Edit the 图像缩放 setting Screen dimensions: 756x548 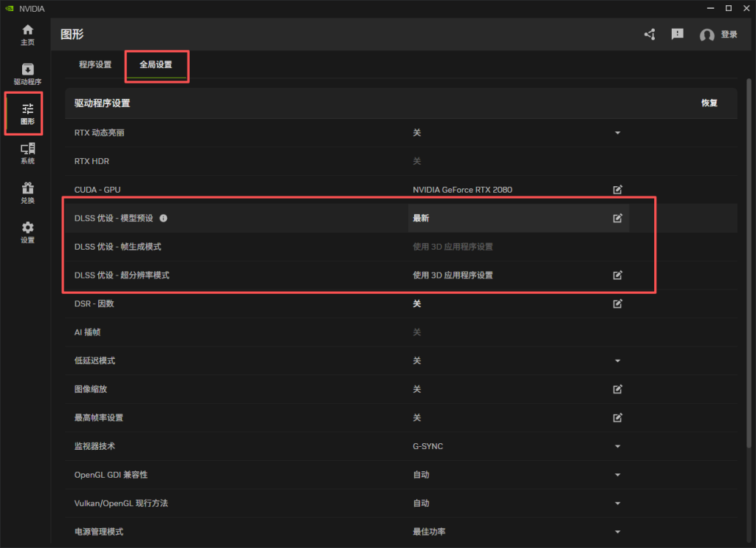tap(618, 388)
